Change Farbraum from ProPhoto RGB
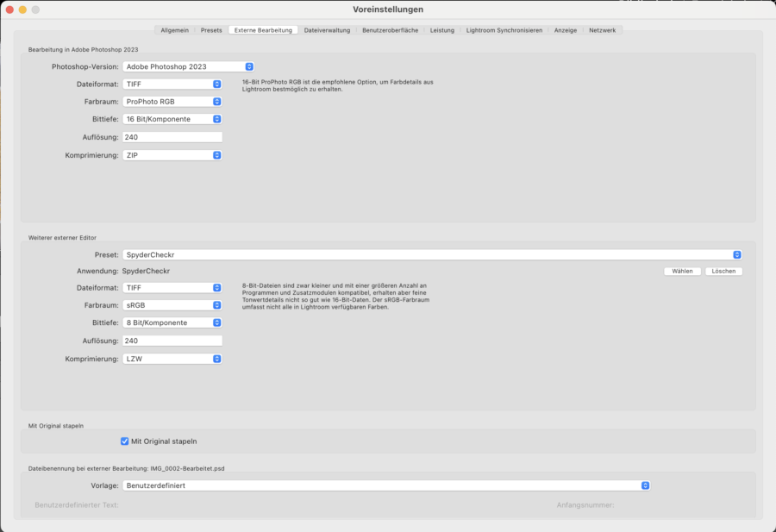Screen dimensions: 776x532 [172, 101]
